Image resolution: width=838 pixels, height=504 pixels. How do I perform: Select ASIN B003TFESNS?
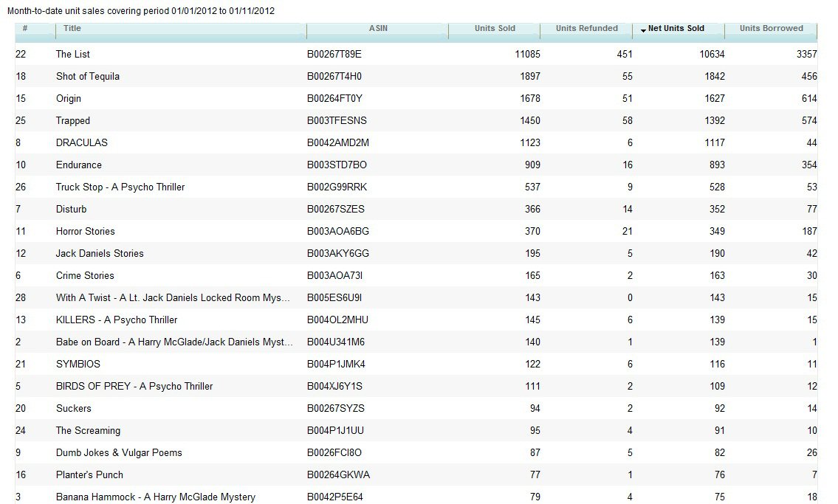(x=337, y=121)
